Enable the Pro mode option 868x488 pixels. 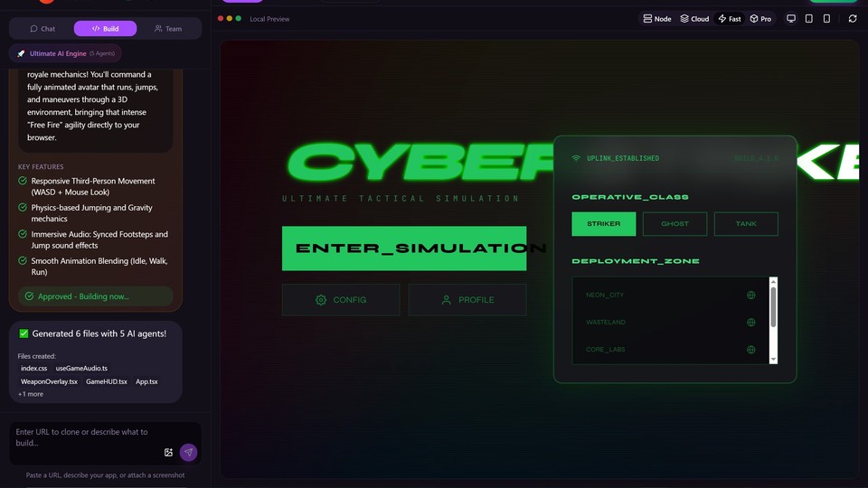pyautogui.click(x=760, y=18)
